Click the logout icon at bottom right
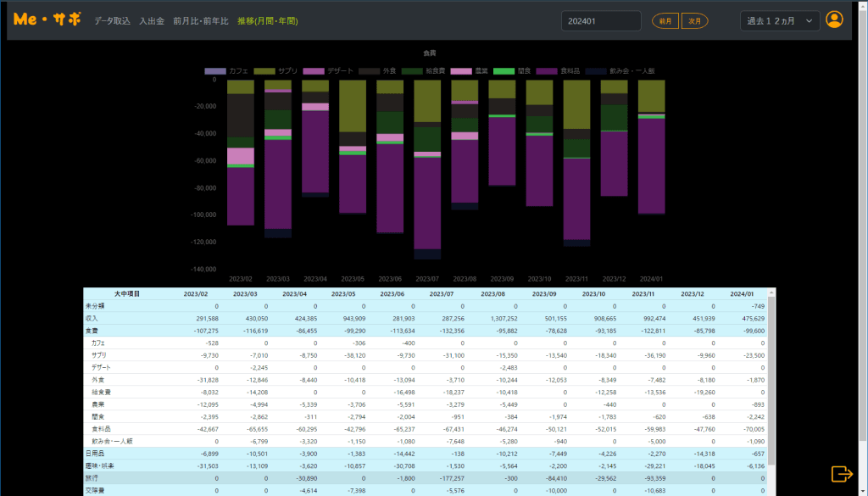 coord(841,474)
